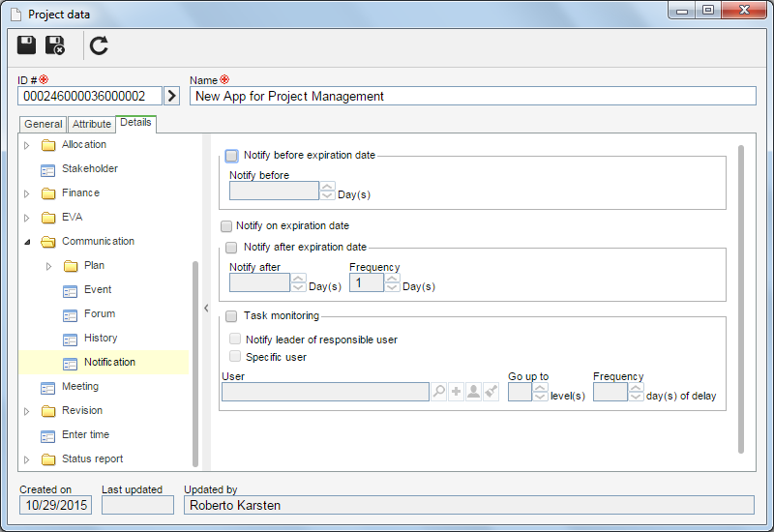Click the Revision folder icon
This screenshot has width=774, height=532.
click(48, 411)
